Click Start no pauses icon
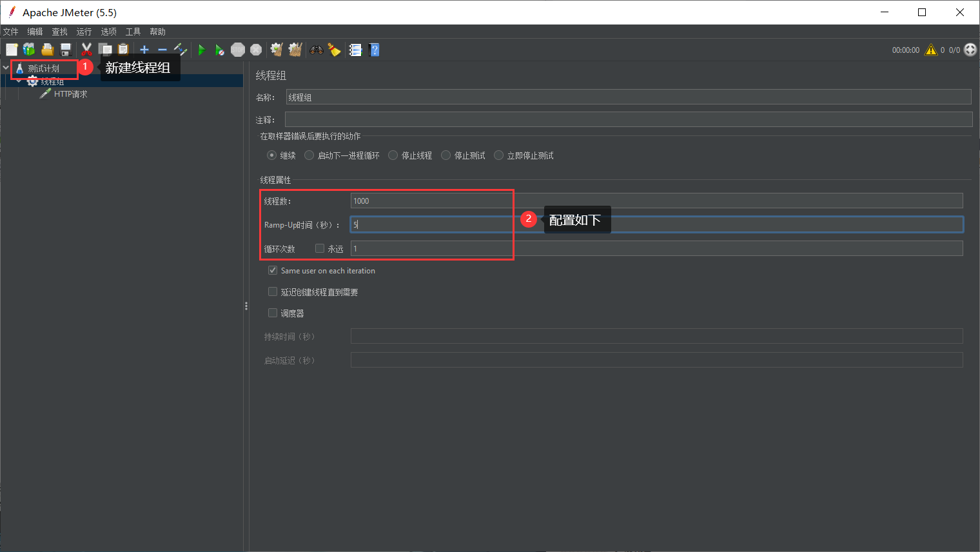This screenshot has height=552, width=980. tap(219, 50)
